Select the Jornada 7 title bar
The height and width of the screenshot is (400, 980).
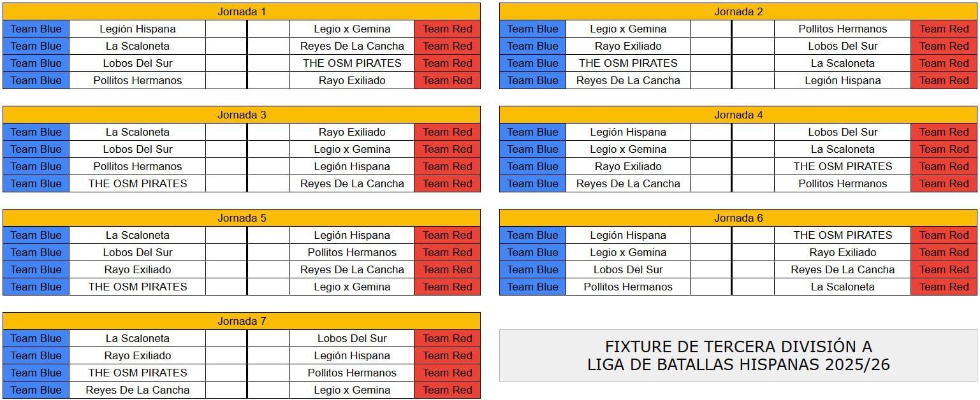pos(242,321)
